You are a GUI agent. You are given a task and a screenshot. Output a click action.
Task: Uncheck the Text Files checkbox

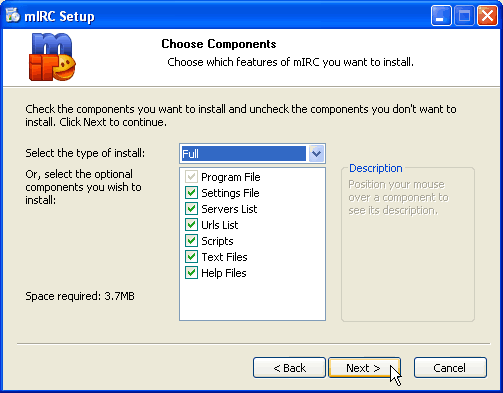coord(191,257)
